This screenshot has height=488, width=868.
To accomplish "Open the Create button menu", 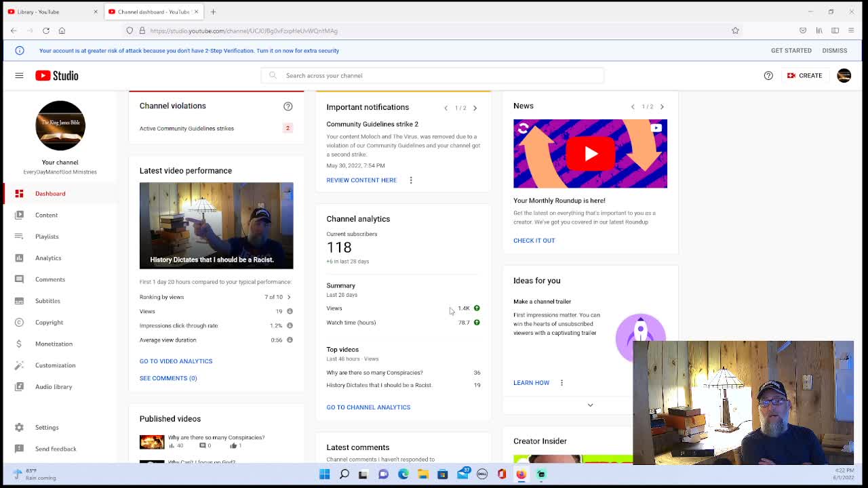I will pos(804,75).
